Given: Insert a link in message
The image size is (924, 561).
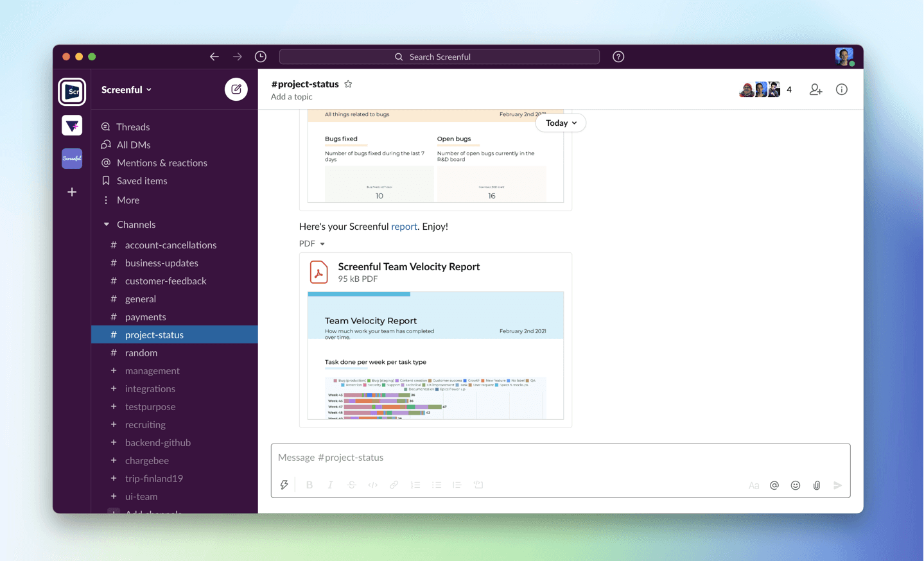Looking at the screenshot, I should click(394, 485).
